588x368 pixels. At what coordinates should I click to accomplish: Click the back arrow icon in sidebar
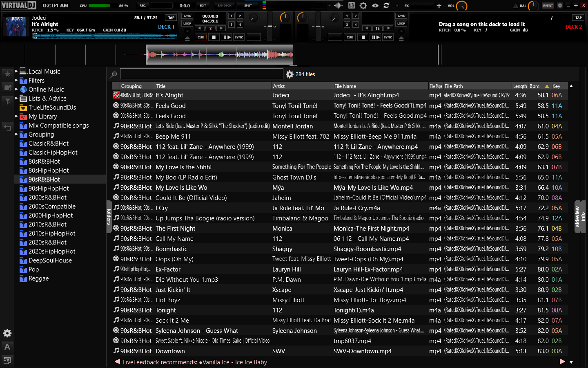tap(7, 128)
